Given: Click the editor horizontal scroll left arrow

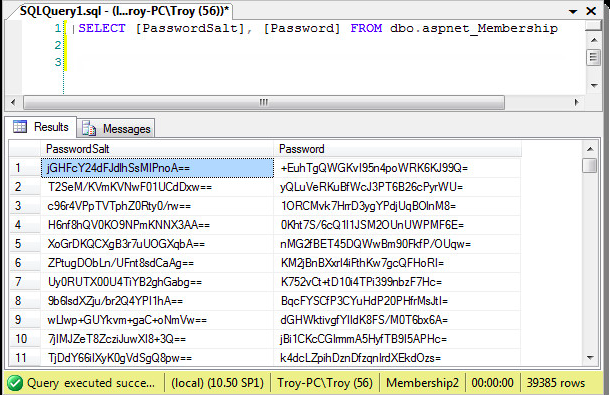Looking at the screenshot, I should 13,102.
